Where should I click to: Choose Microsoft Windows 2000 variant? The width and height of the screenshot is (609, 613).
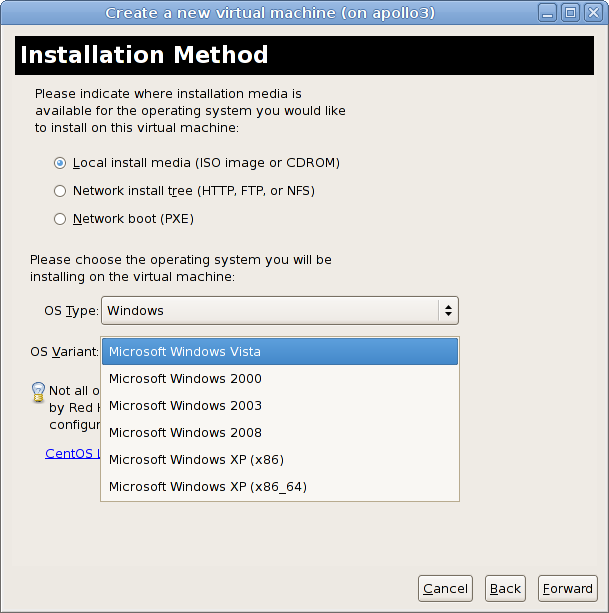[280, 378]
